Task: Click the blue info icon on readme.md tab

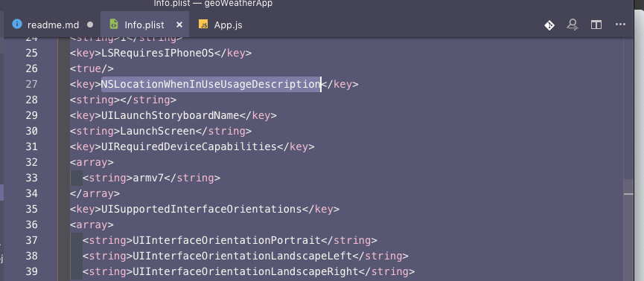Action: coord(17,24)
